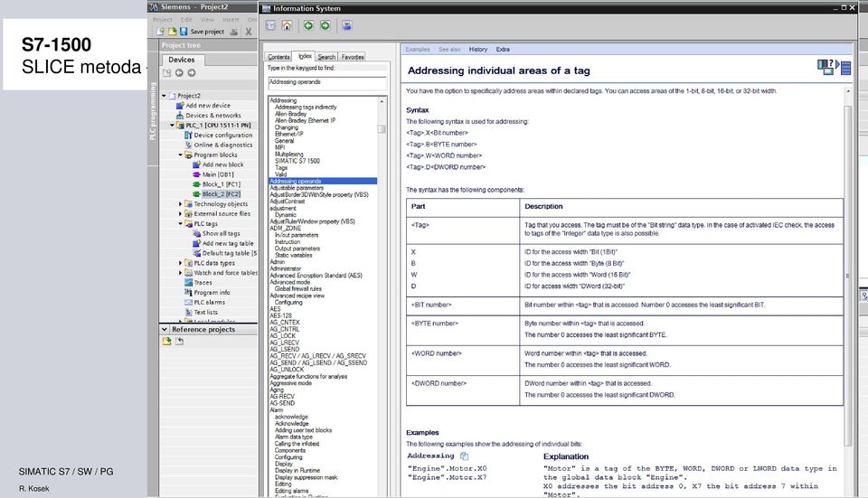Image resolution: width=868 pixels, height=498 pixels.
Task: Collapse the PLC_1 [CPU 1511-1 PN] node
Action: coord(172,125)
